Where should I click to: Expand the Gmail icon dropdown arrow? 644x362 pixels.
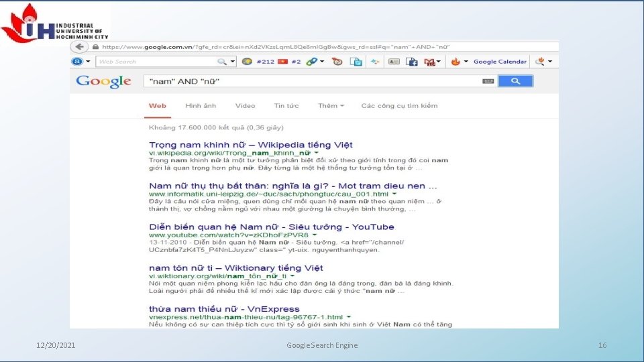coord(439,62)
